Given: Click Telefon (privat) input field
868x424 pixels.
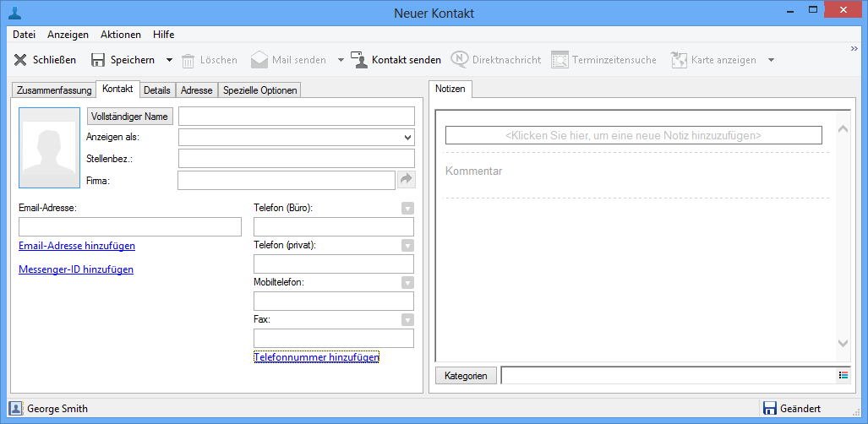Looking at the screenshot, I should pos(334,264).
